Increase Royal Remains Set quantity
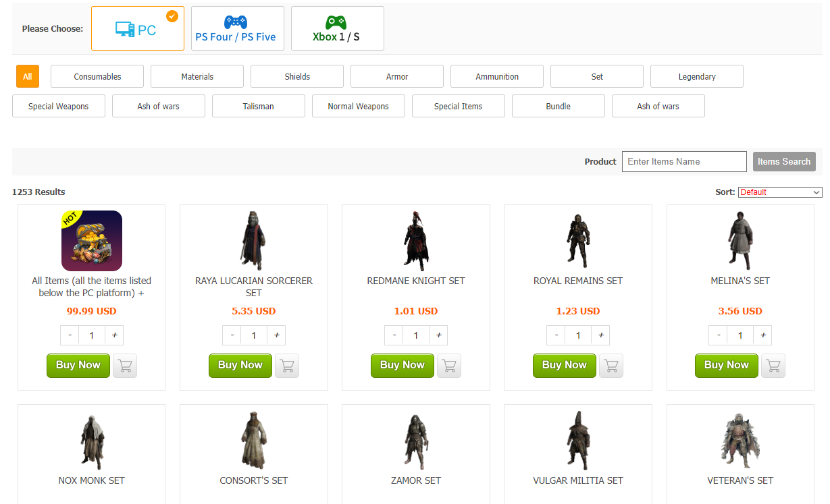830x504 pixels. tap(600, 335)
